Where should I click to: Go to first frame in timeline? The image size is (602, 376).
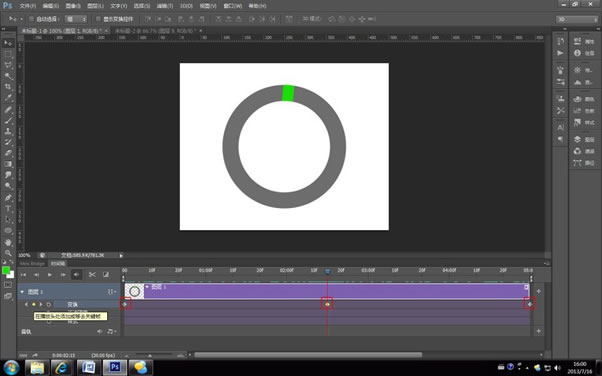coord(23,274)
